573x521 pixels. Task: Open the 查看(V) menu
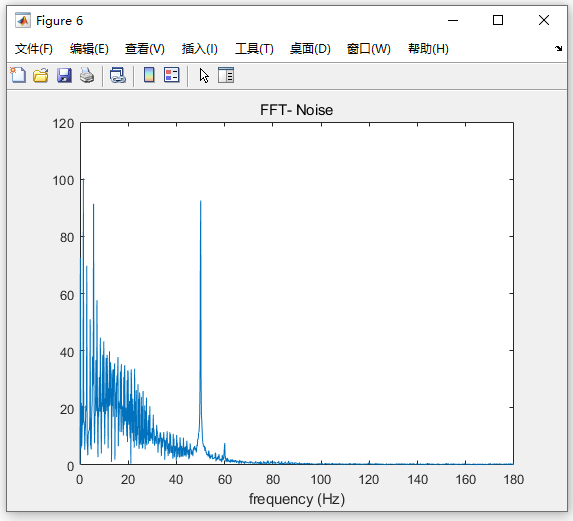(x=145, y=49)
